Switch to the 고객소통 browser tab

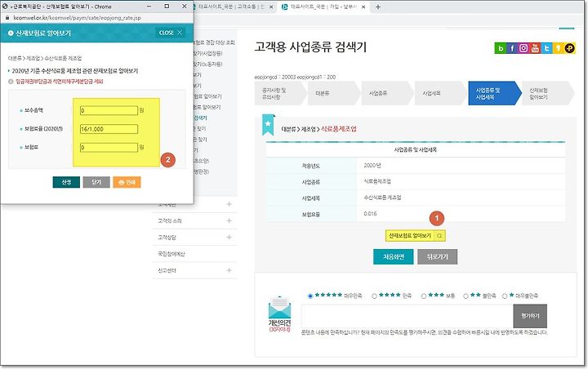pyautogui.click(x=231, y=7)
